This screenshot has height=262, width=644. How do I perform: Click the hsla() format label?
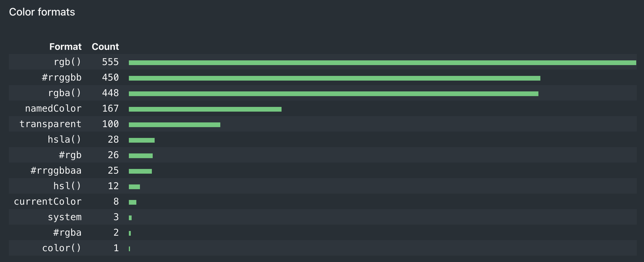pyautogui.click(x=64, y=140)
